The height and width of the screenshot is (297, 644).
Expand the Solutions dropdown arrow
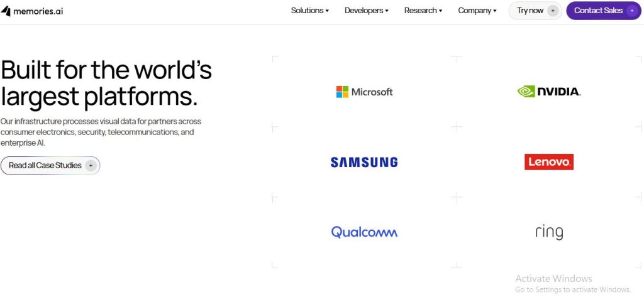coord(327,11)
